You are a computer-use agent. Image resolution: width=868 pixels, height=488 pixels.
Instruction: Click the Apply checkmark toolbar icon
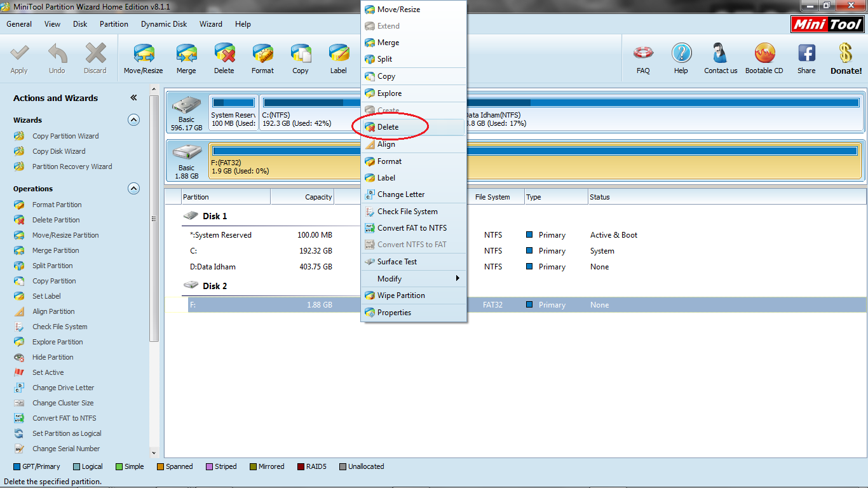(19, 53)
